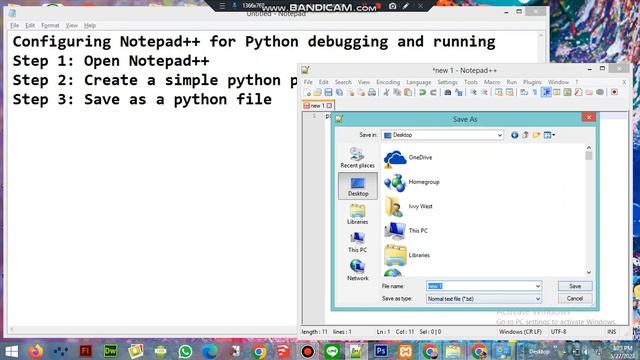Select Network in Save As sidebar

(358, 270)
